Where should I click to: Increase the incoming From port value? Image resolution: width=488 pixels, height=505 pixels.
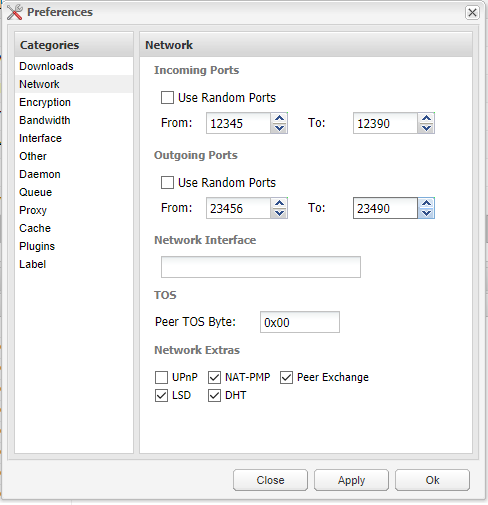tap(279, 118)
